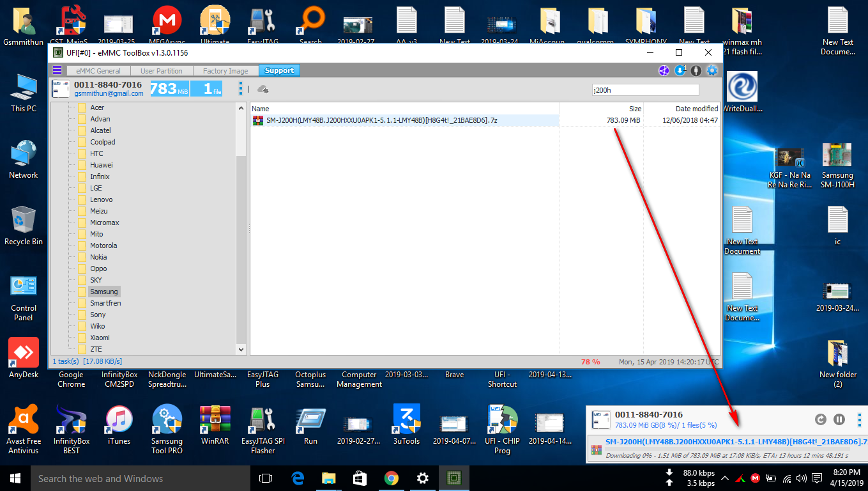
Task: Select the Recycle Bin desktop icon
Action: click(24, 226)
